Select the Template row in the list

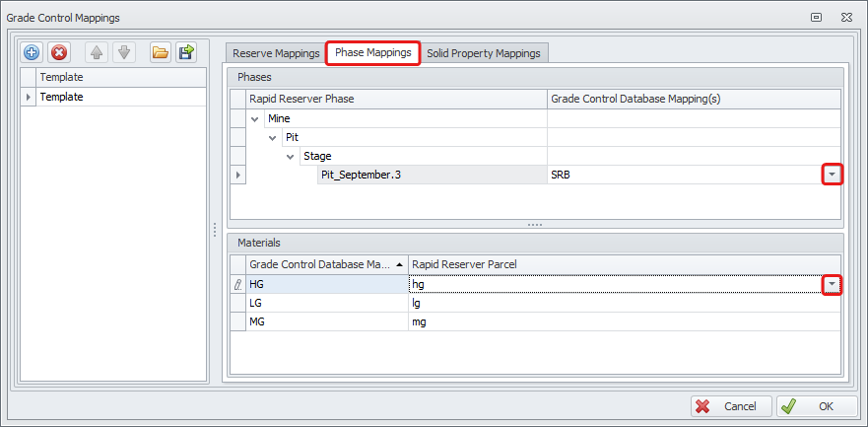click(x=118, y=97)
